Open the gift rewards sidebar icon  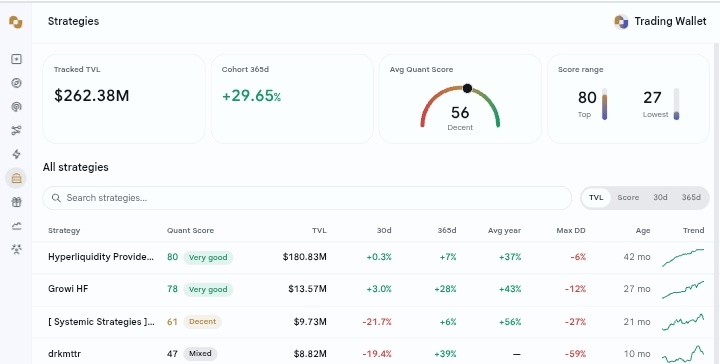(17, 202)
